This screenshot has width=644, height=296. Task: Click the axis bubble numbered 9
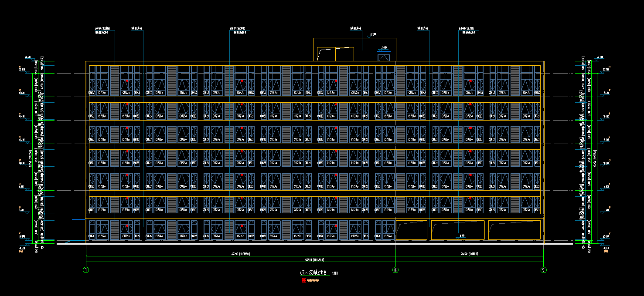tap(543, 270)
